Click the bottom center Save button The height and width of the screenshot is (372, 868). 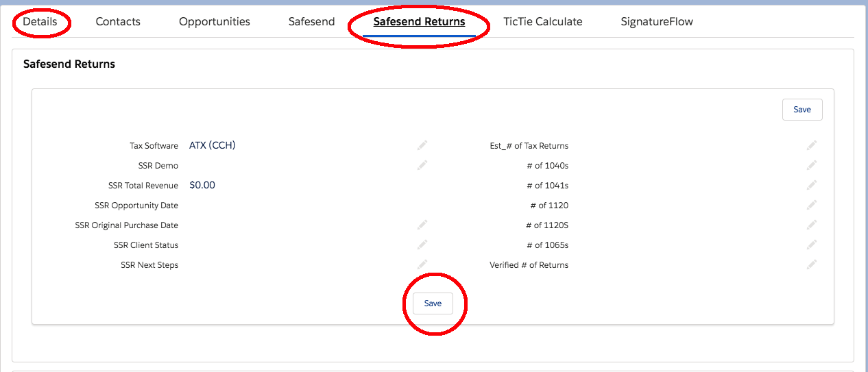pyautogui.click(x=433, y=303)
